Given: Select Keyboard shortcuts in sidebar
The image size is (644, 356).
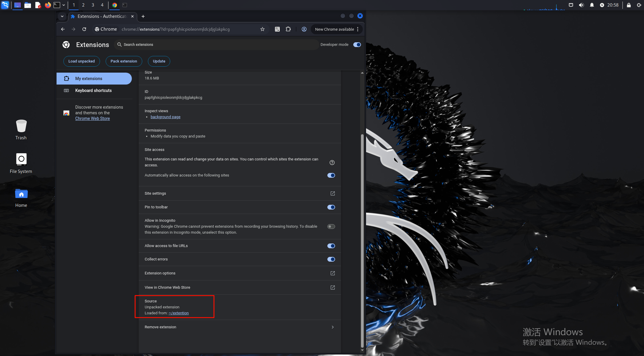Looking at the screenshot, I should (x=93, y=90).
